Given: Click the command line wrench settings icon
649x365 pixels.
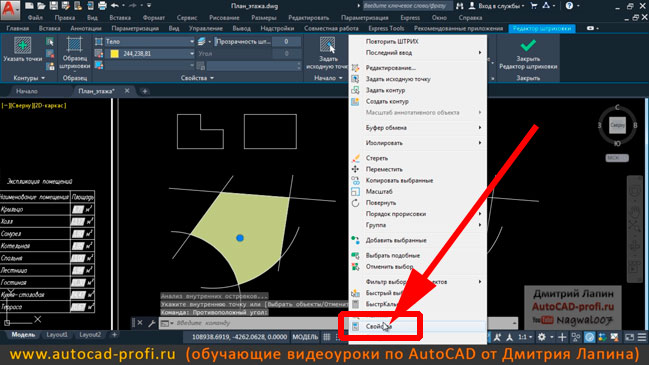Looking at the screenshot, I should point(151,323).
